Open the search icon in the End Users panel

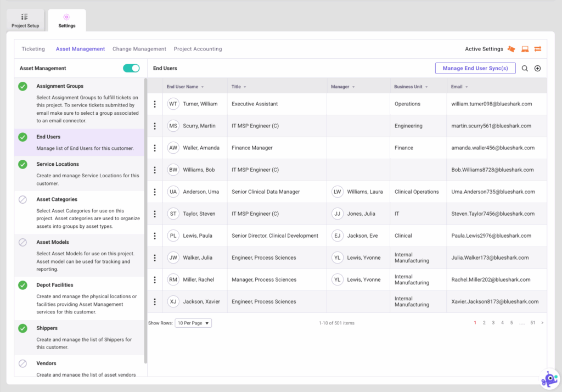525,69
